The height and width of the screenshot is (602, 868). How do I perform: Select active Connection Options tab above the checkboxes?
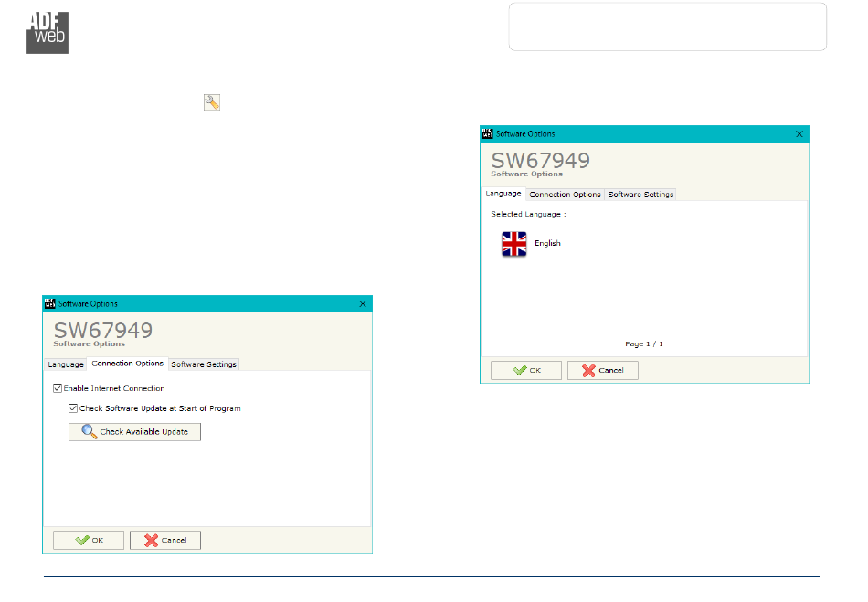point(128,364)
